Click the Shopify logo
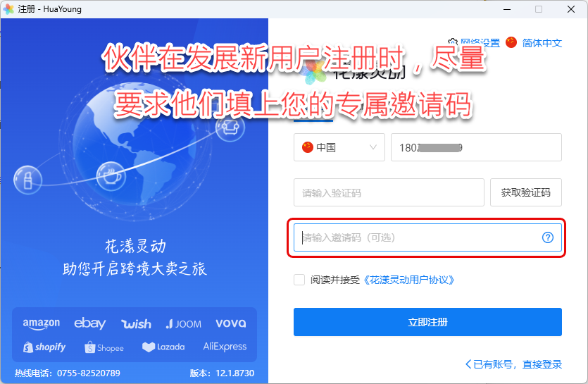This screenshot has height=384, width=588. (x=44, y=347)
